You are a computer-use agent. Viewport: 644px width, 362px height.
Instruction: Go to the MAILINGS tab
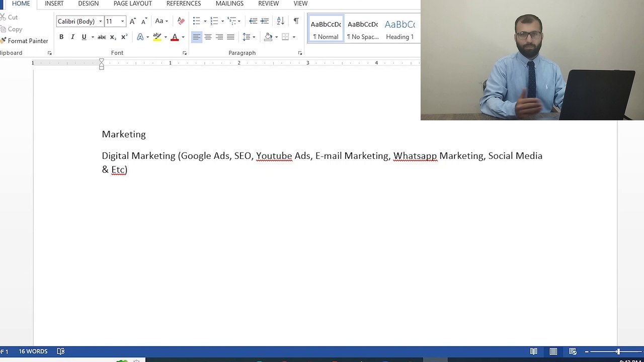coord(229,4)
